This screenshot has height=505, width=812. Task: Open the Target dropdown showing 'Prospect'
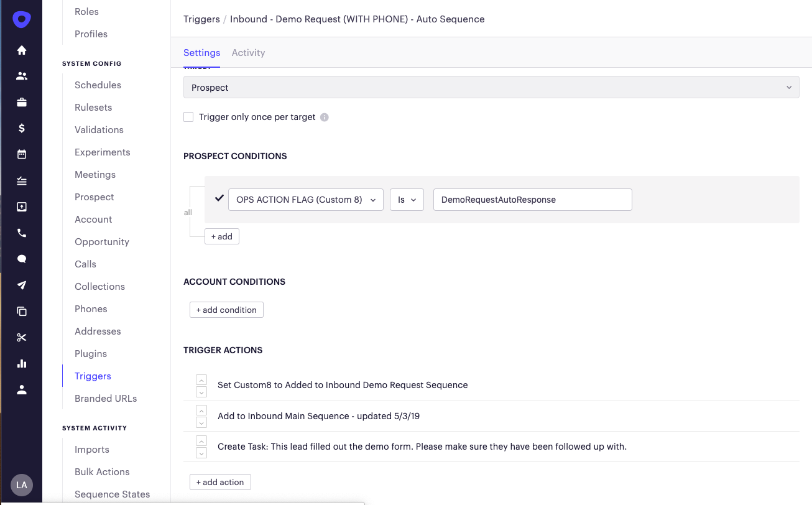point(491,87)
